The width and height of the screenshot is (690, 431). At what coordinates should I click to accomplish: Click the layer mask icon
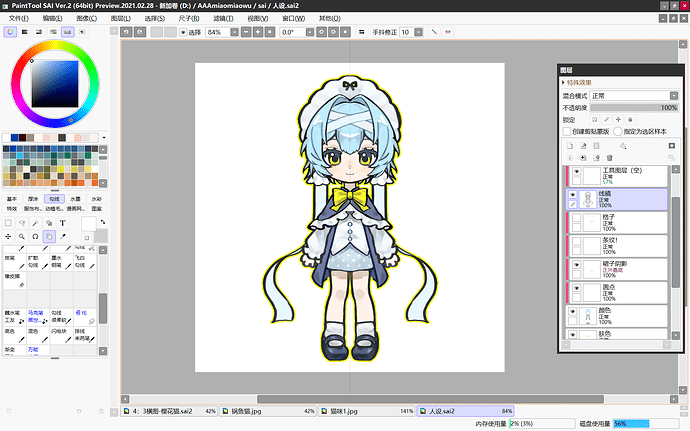tap(672, 146)
